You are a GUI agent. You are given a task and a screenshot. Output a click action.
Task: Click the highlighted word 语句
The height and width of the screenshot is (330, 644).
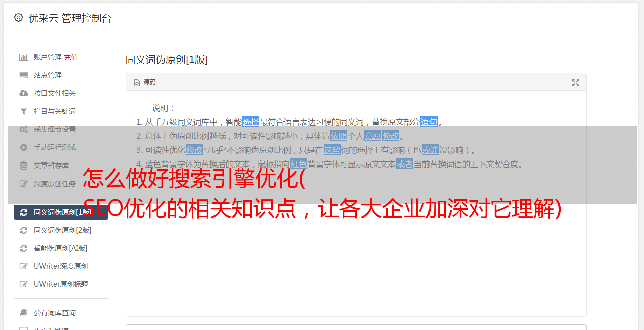(429, 122)
